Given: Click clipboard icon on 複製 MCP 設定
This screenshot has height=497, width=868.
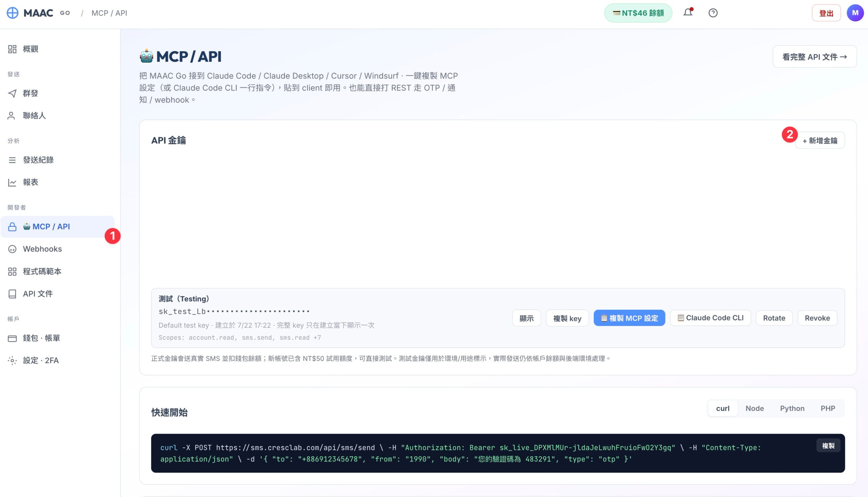Looking at the screenshot, I should click(x=604, y=318).
